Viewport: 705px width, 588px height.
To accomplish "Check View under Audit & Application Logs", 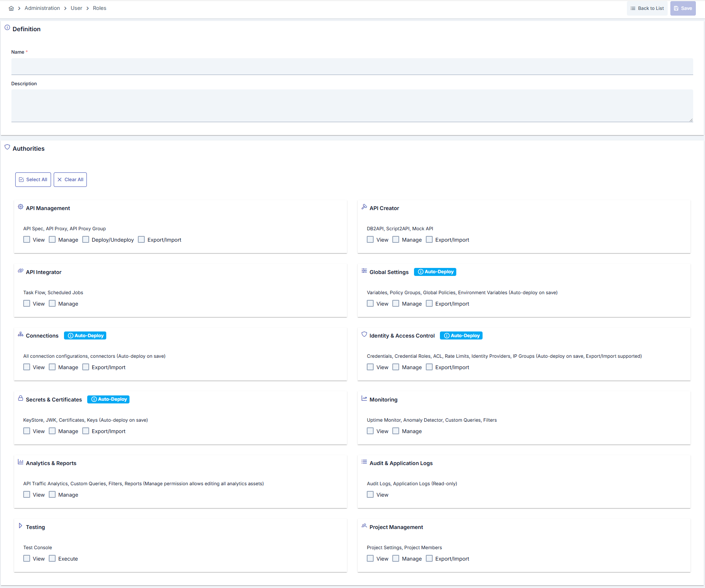I will pyautogui.click(x=370, y=494).
